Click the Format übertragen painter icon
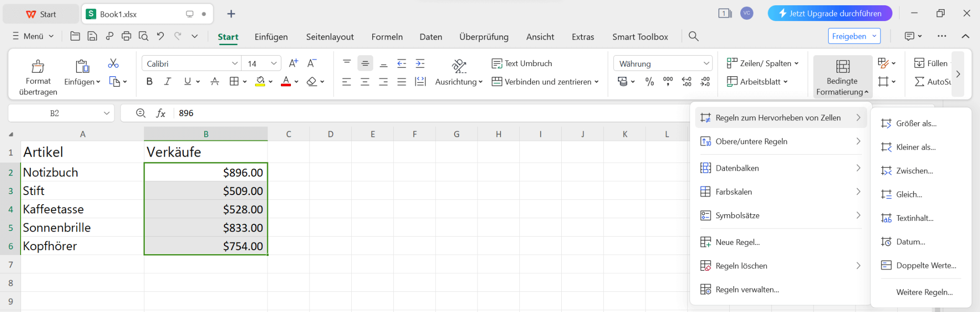Screen dimensions: 980x312 point(38,67)
